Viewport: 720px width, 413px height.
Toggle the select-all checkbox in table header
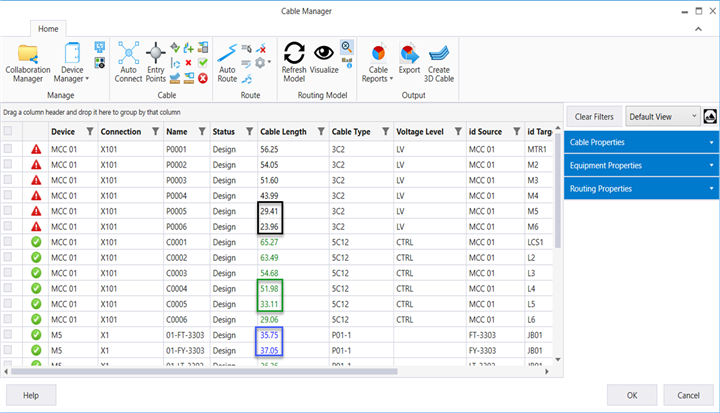[x=8, y=131]
